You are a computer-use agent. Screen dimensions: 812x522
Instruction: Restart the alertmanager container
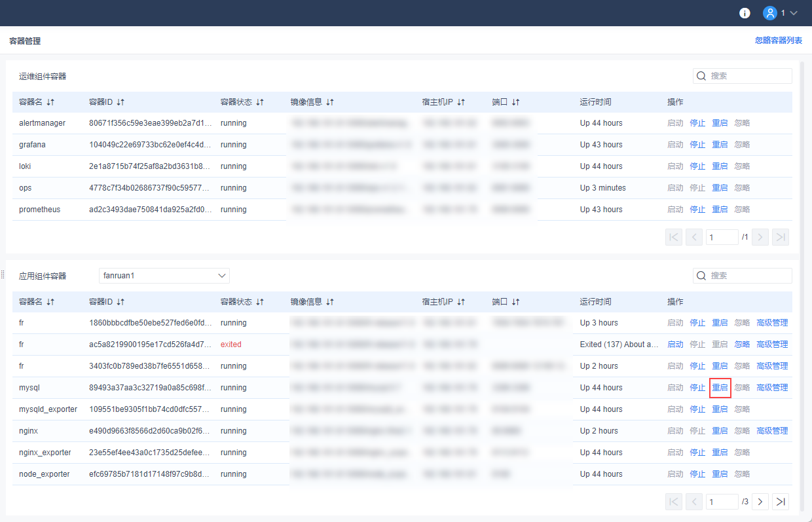click(720, 123)
